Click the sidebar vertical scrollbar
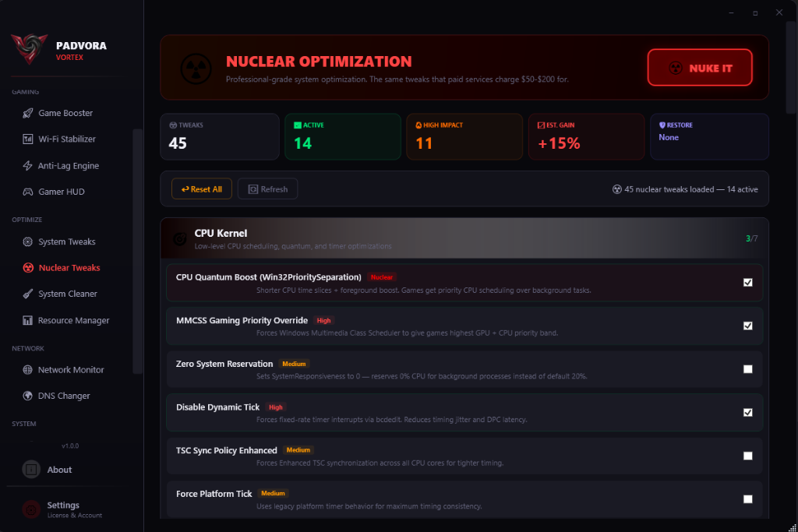 (x=137, y=252)
